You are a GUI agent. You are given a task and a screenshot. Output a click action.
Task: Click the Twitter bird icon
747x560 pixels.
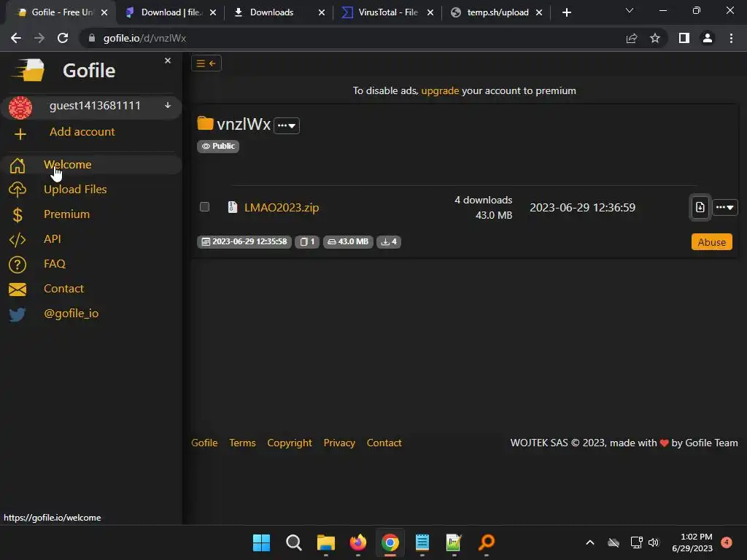[18, 314]
